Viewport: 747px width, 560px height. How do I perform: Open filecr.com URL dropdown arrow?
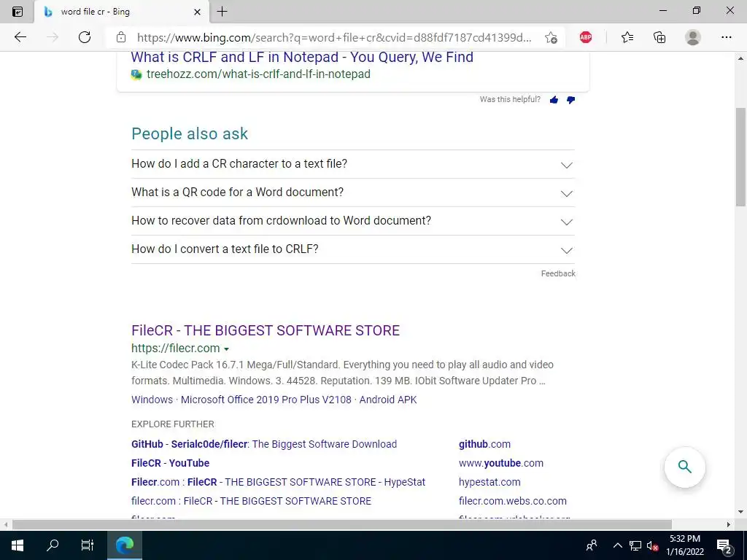(x=226, y=349)
